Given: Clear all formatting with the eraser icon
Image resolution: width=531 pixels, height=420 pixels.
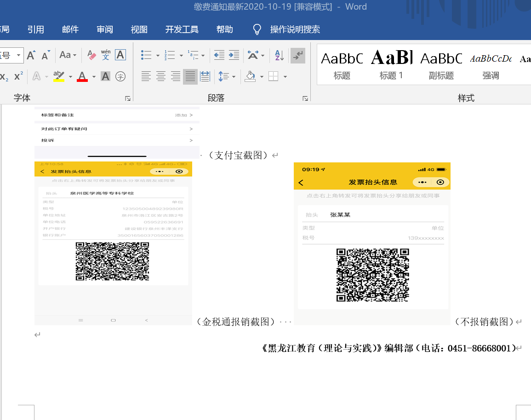Looking at the screenshot, I should 91,55.
